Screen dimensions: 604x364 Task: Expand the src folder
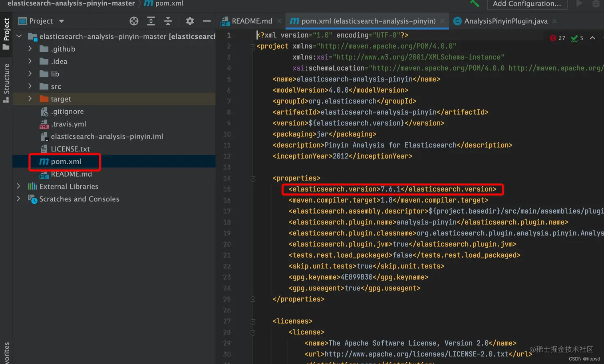coord(30,86)
